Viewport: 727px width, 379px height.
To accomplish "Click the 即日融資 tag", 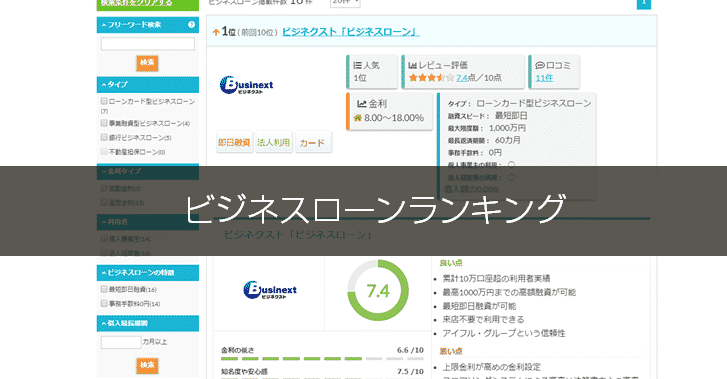I will [235, 142].
